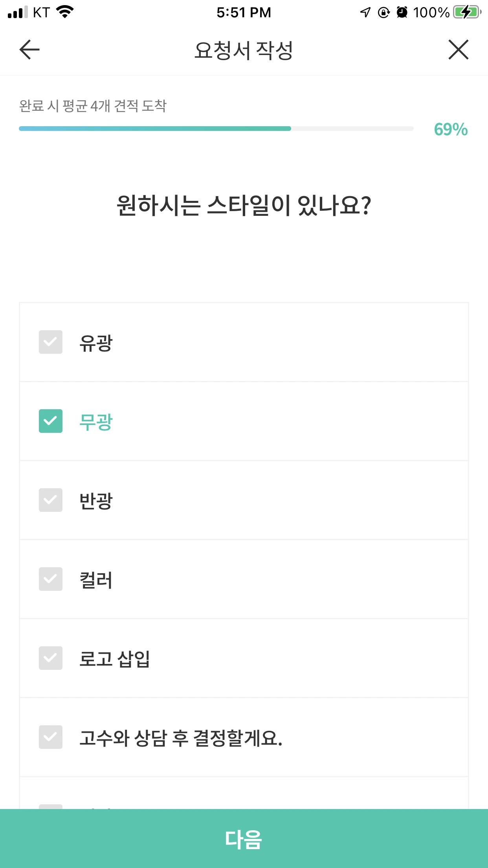The image size is (488, 868).
Task: Tap the battery charging icon
Action: pos(467,12)
